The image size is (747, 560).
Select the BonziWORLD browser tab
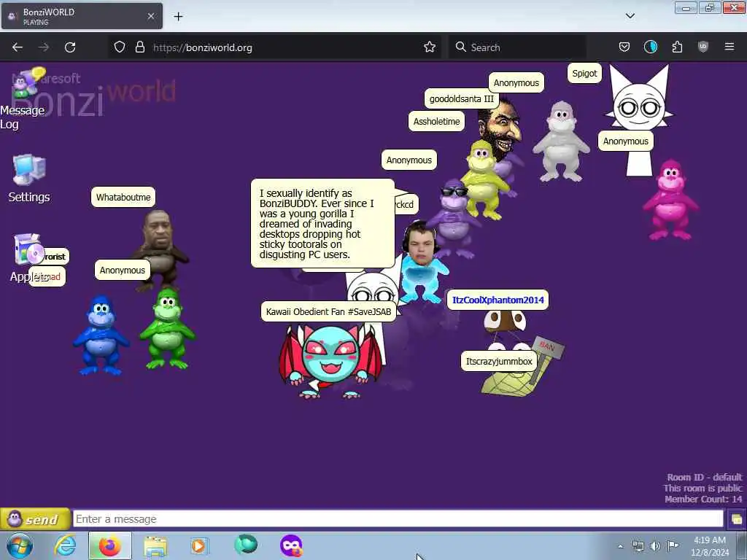[82, 16]
